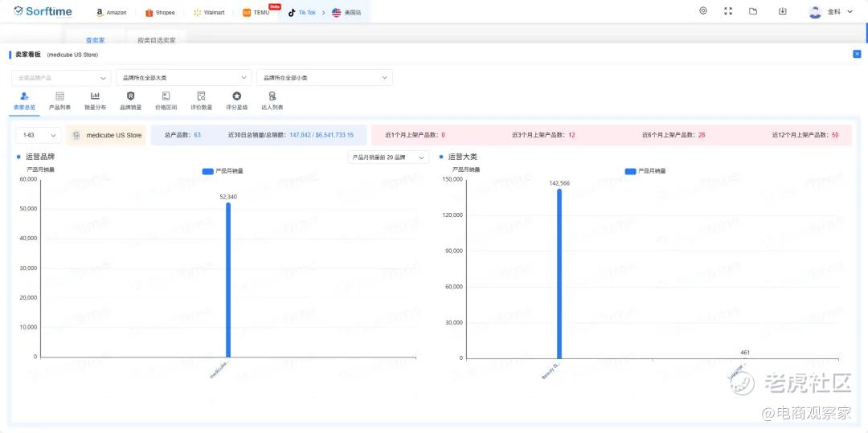This screenshot has height=433, width=868.
Task: Toggle 产品月销量 legend in 运营品牌 chart
Action: pos(223,171)
